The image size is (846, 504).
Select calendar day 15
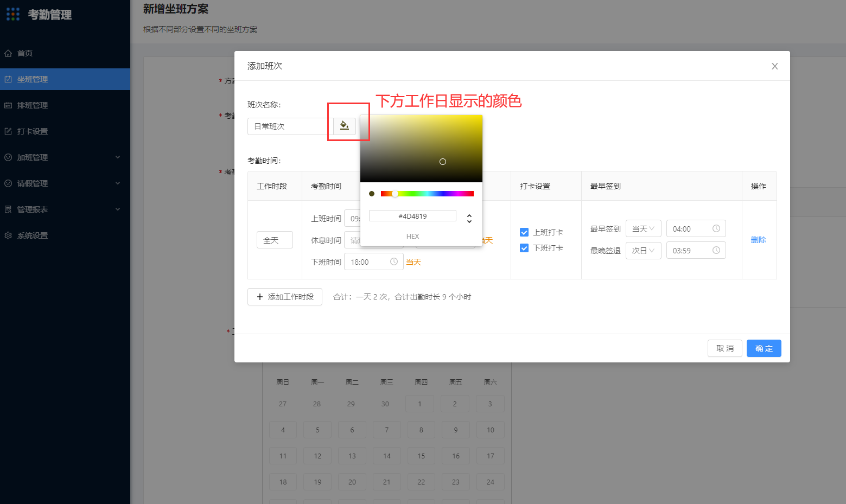click(421, 456)
